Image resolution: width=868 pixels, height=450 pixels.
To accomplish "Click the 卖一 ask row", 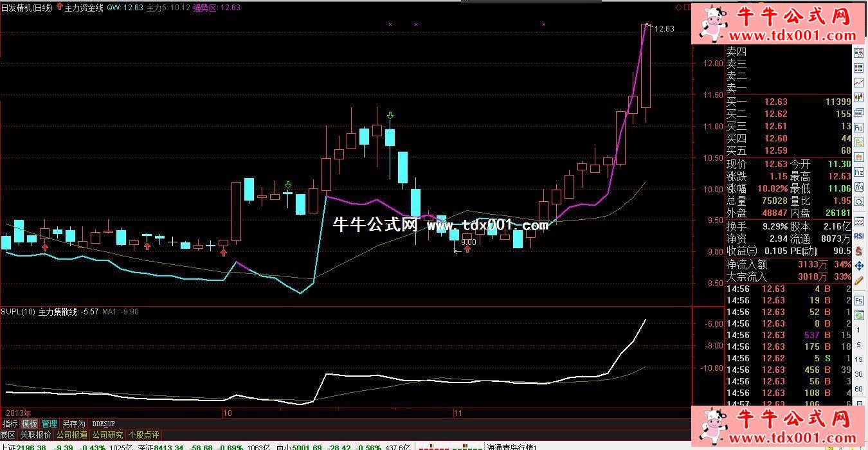I will pyautogui.click(x=789, y=89).
